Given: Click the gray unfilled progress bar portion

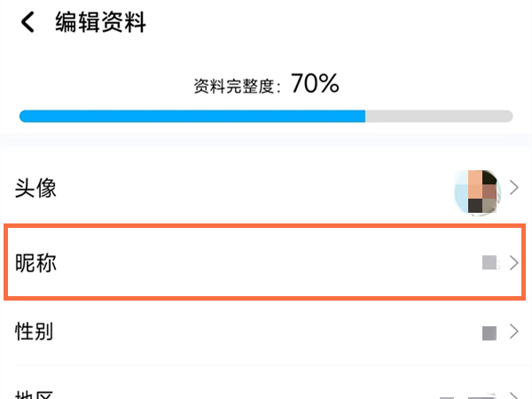Looking at the screenshot, I should pyautogui.click(x=439, y=116).
